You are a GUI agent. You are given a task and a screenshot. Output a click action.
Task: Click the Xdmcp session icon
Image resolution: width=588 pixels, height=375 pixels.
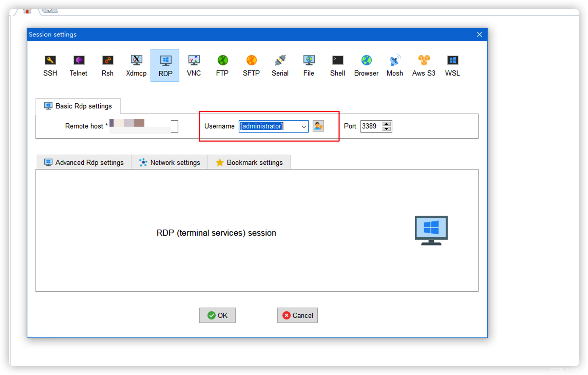tap(136, 65)
